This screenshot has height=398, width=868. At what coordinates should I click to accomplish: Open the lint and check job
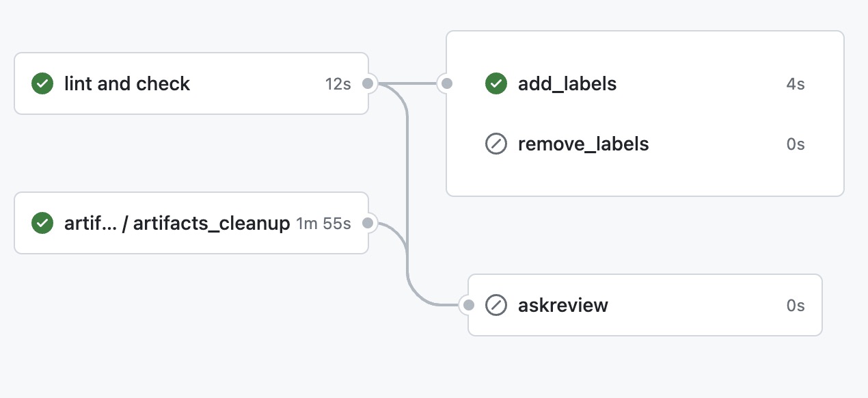[127, 84]
